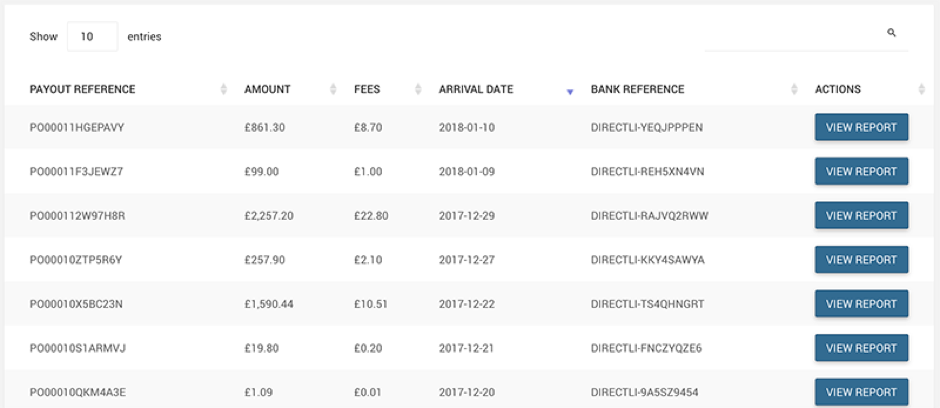This screenshot has height=408, width=940.
Task: Click the search magnifier icon
Action: tap(891, 33)
